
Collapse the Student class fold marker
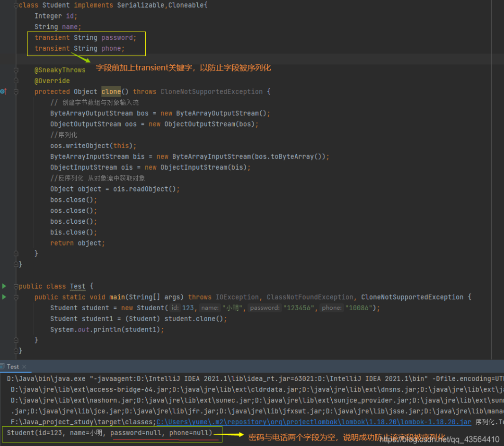coord(16,5)
